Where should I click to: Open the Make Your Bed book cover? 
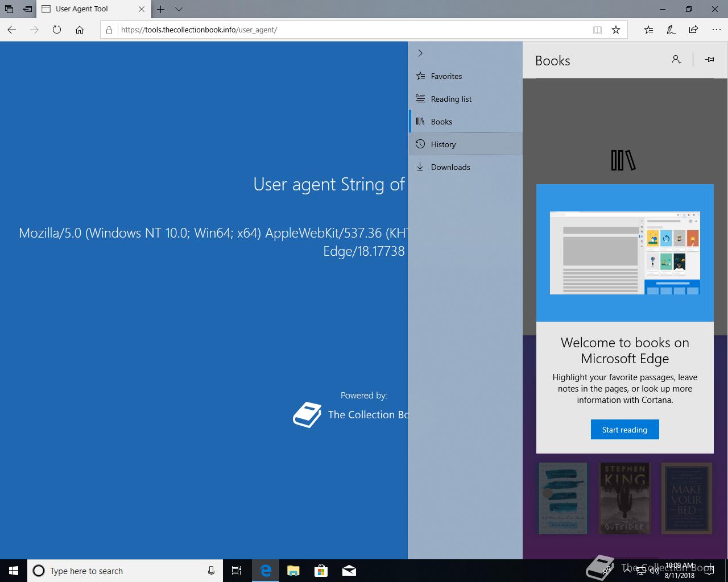coord(686,498)
